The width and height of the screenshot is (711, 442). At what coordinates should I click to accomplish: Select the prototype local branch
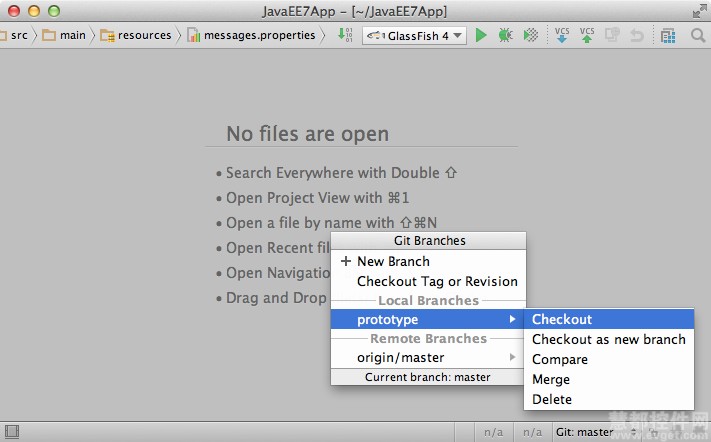click(x=427, y=319)
